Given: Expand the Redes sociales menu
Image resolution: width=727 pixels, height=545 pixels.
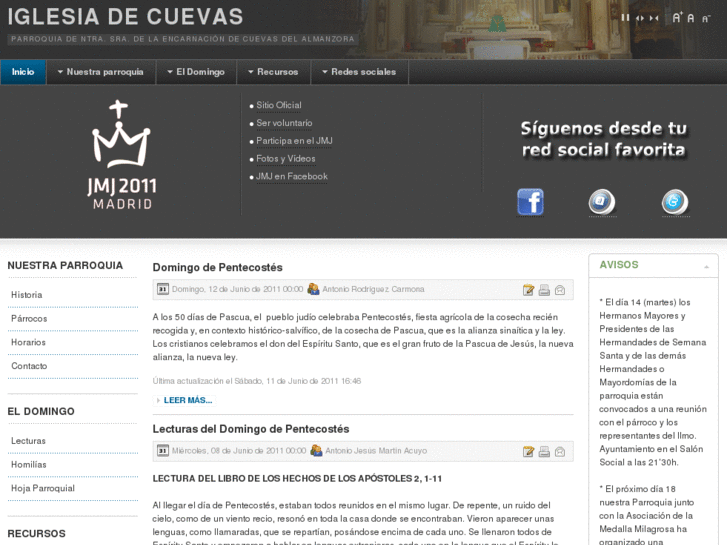Looking at the screenshot, I should coord(359,72).
